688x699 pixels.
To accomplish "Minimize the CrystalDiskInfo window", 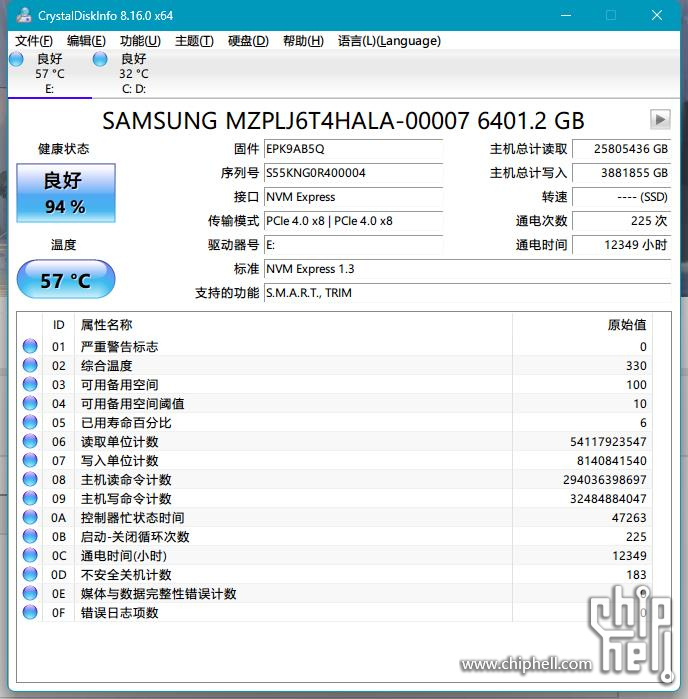I will pyautogui.click(x=566, y=16).
